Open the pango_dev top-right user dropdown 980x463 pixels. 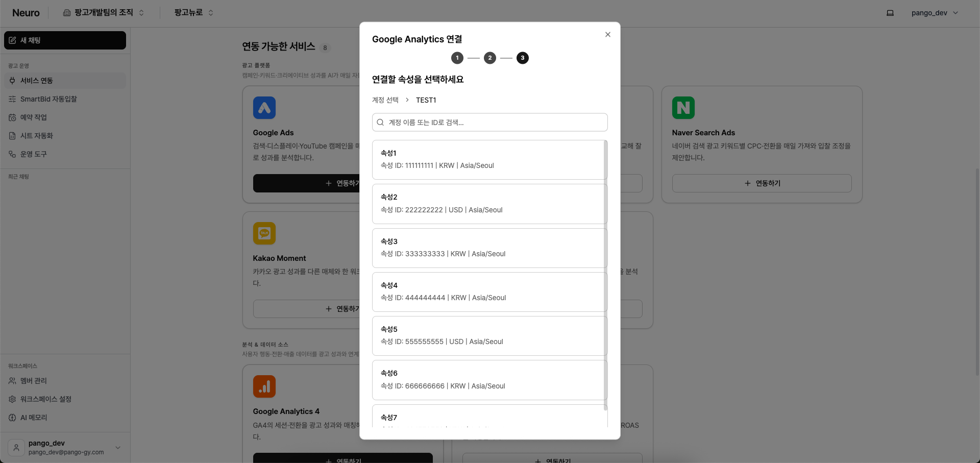(x=935, y=13)
